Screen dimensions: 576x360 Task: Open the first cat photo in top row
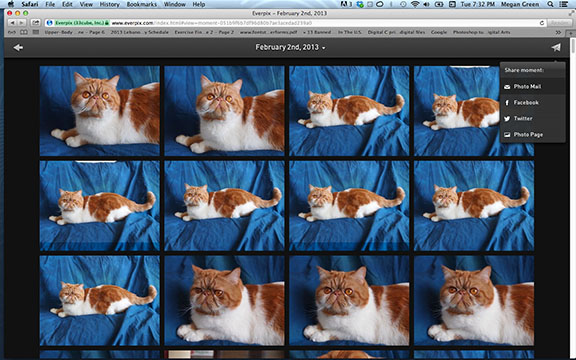(x=100, y=111)
